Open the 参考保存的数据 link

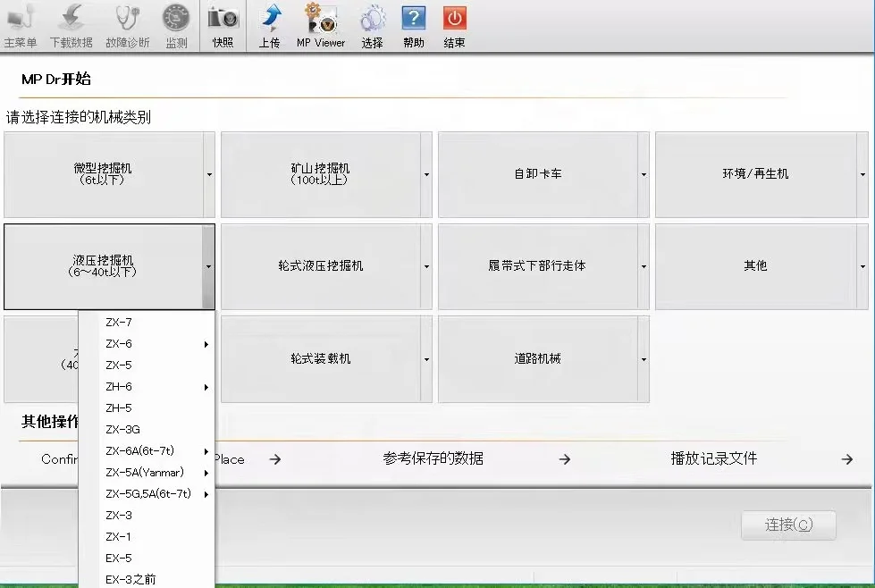(433, 458)
